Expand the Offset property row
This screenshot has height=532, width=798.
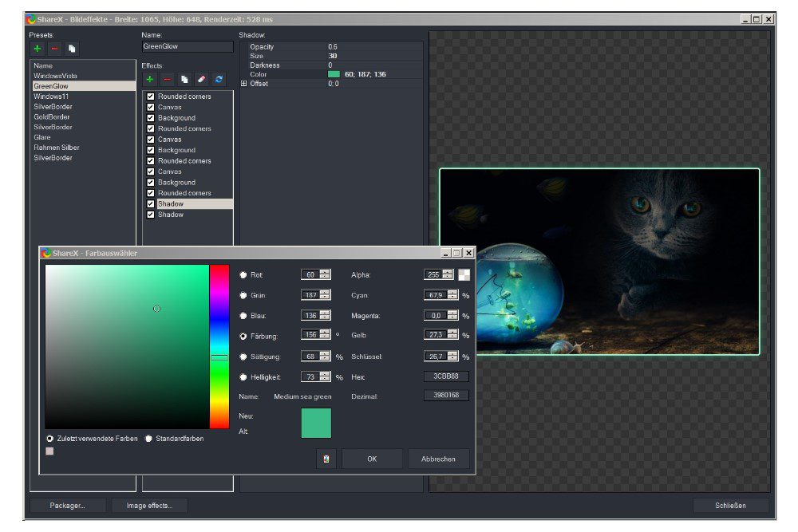[244, 84]
